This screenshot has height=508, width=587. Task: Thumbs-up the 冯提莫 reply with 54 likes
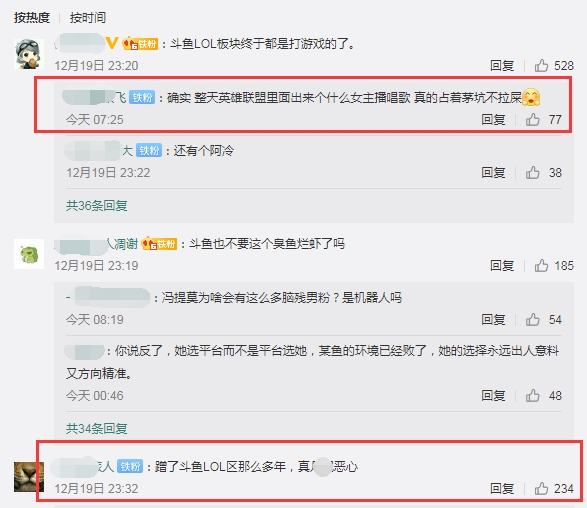tap(532, 319)
